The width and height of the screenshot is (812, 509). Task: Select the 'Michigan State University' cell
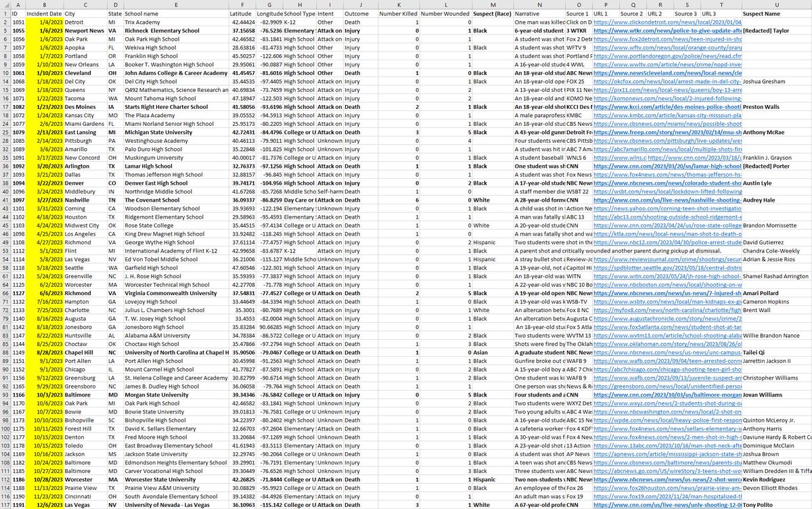(x=176, y=132)
